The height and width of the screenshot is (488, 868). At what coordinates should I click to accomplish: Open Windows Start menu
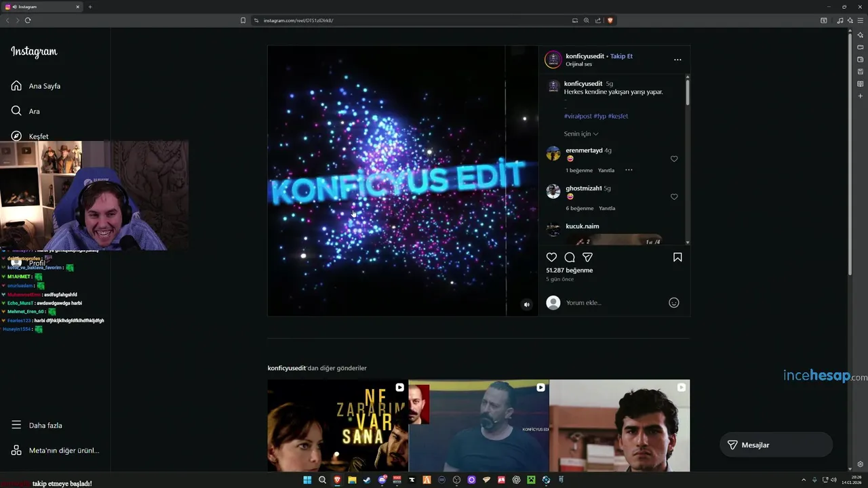(307, 480)
